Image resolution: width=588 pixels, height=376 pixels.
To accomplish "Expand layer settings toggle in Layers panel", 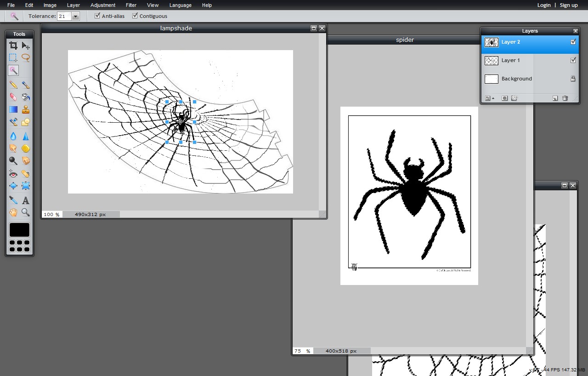I will click(490, 98).
